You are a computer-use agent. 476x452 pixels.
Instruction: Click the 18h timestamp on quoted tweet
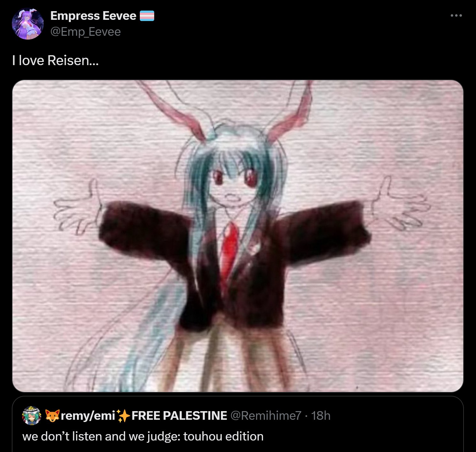point(321,415)
